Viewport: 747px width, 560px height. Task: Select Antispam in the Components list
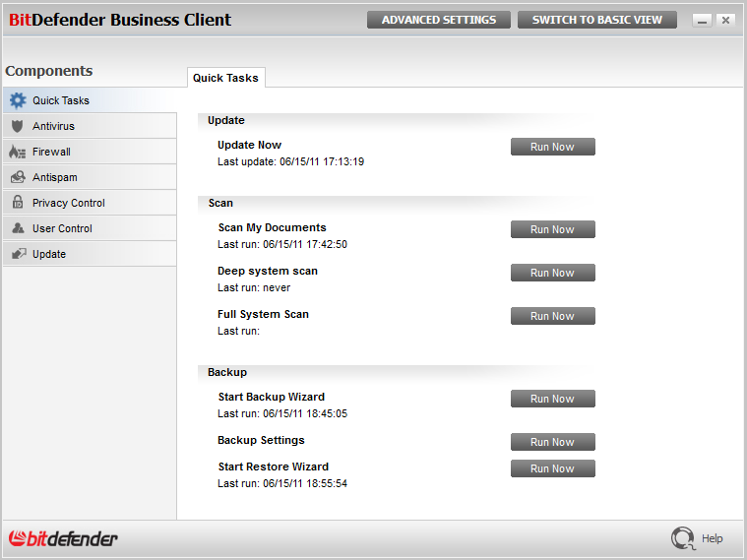tap(90, 177)
